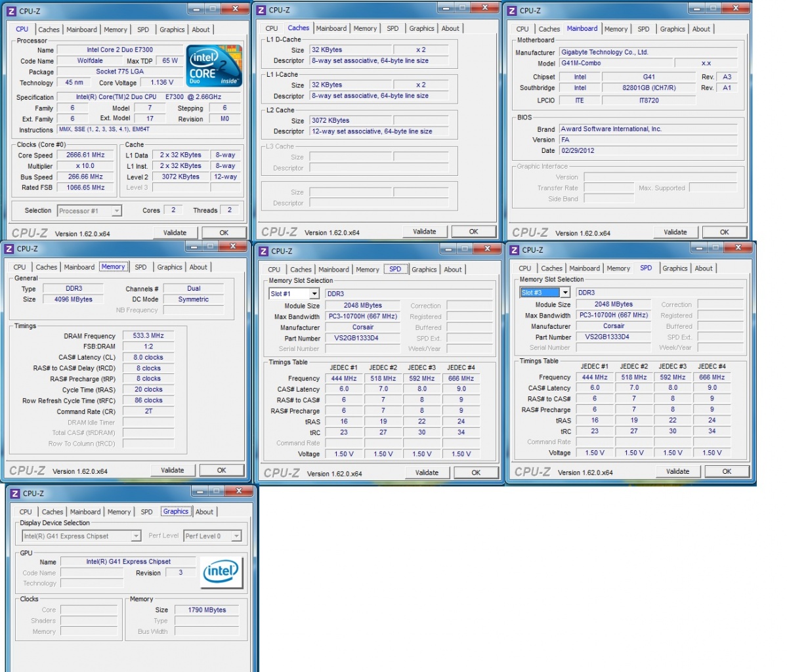In the DRAM timings window, select the SPD tab

[140, 267]
